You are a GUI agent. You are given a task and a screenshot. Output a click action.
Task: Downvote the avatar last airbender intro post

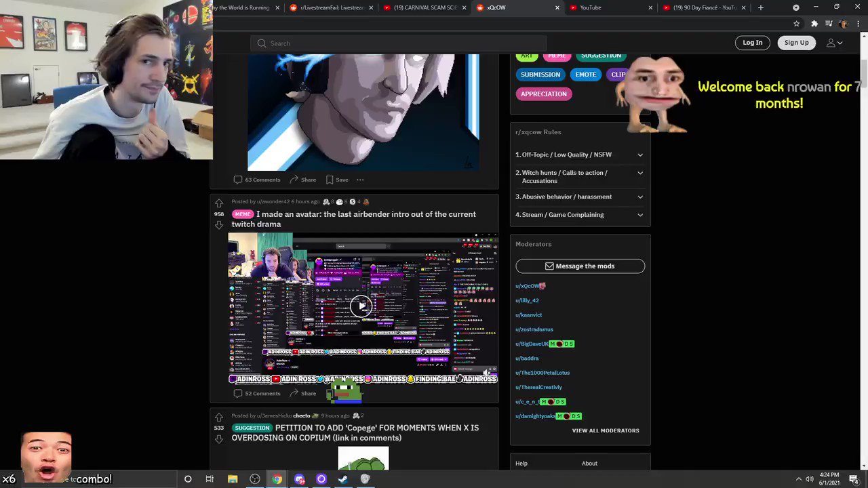pos(219,225)
